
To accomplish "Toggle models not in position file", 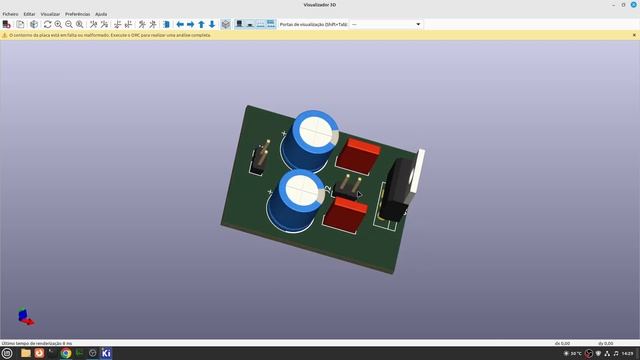I will coord(271,24).
